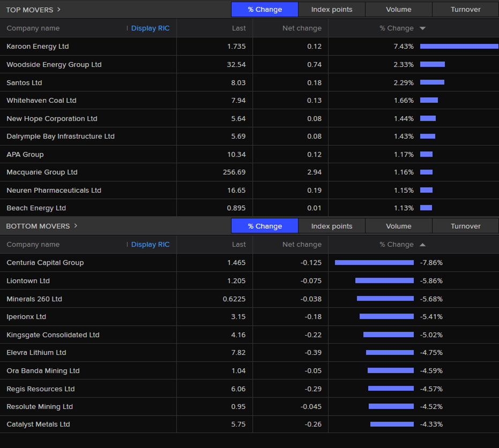Click Company name header in Top Movers

point(33,28)
